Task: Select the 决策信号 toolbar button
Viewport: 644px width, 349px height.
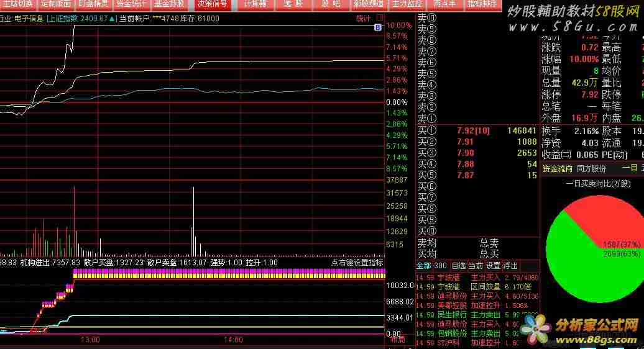Action: click(x=213, y=4)
